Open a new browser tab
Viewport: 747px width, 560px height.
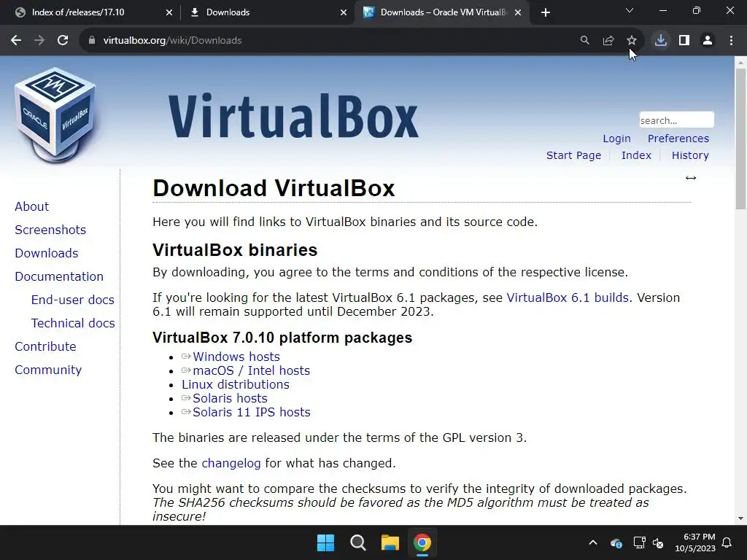click(546, 12)
